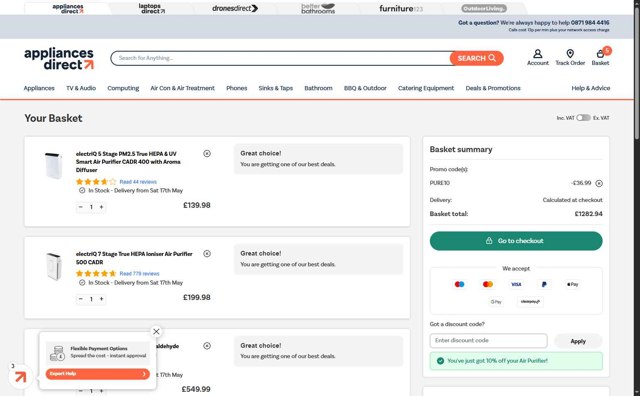Click the Expert Help button
Viewport: 640px width, 396px height.
[98, 374]
